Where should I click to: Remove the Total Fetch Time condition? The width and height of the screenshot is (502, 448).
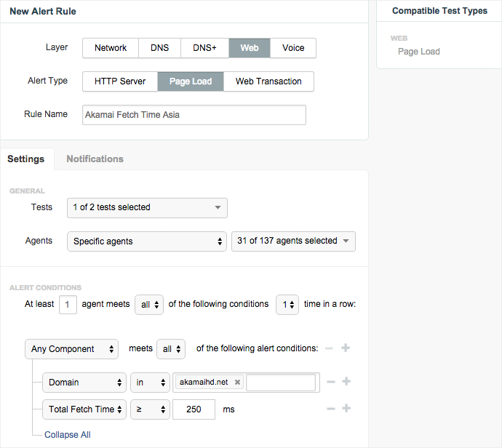click(x=330, y=409)
